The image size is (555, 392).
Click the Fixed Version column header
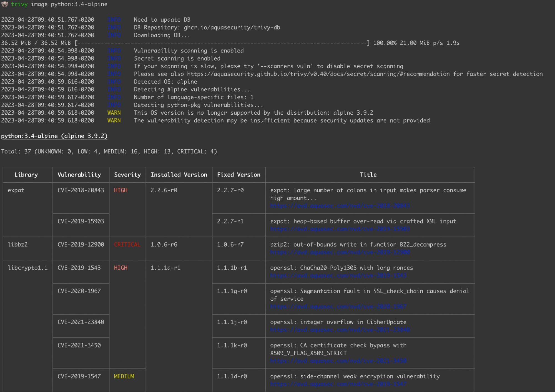pos(238,175)
